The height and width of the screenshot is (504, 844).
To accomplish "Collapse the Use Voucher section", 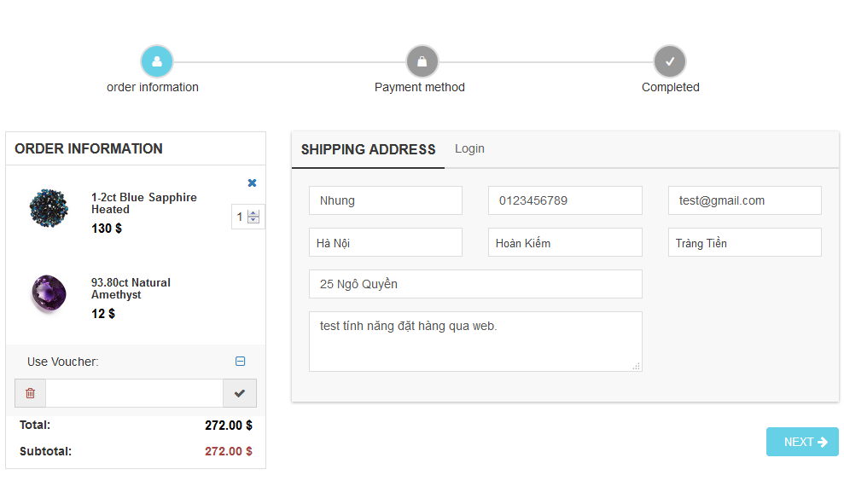I will click(240, 362).
